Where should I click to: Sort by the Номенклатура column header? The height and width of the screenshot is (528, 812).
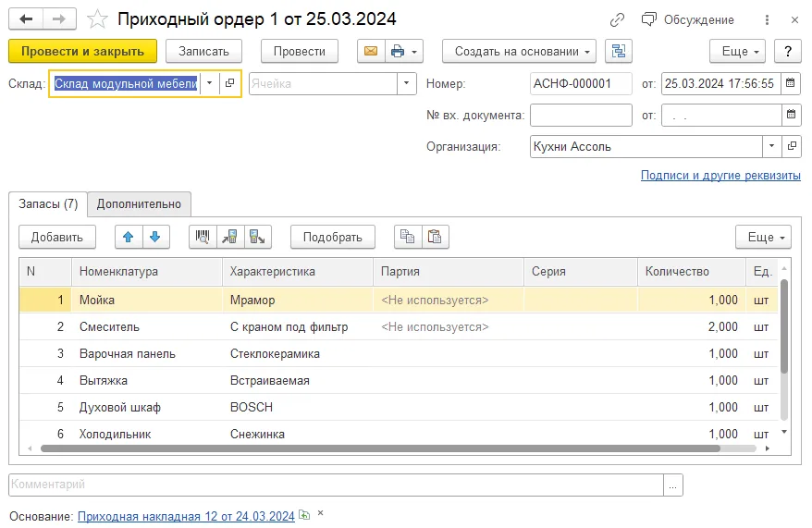pos(147,272)
